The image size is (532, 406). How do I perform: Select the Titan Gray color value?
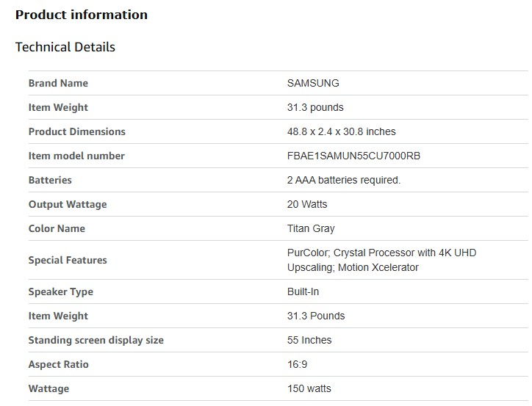(x=311, y=228)
